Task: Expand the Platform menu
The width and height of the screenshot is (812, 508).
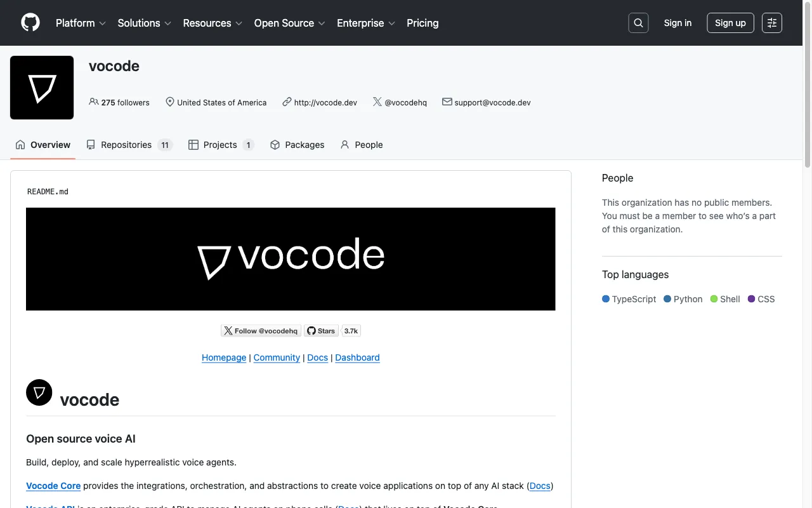Action: coord(81,23)
